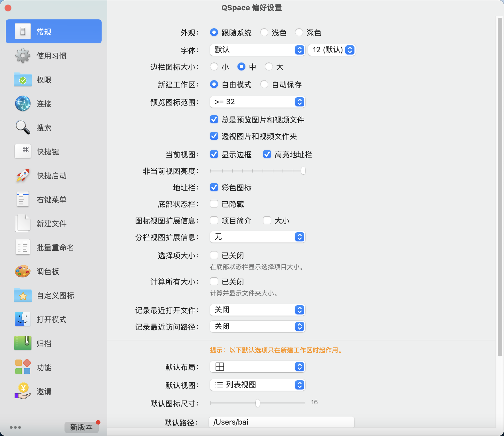504x436 pixels.
Task: Click the 非当前视图亮度 slider knob
Action: [x=303, y=171]
